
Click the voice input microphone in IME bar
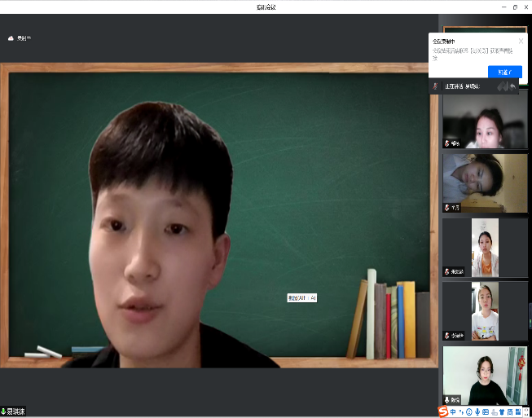(x=477, y=411)
